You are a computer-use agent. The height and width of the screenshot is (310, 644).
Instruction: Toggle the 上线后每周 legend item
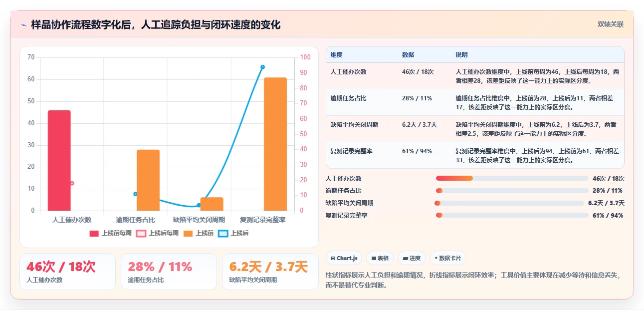tap(158, 233)
